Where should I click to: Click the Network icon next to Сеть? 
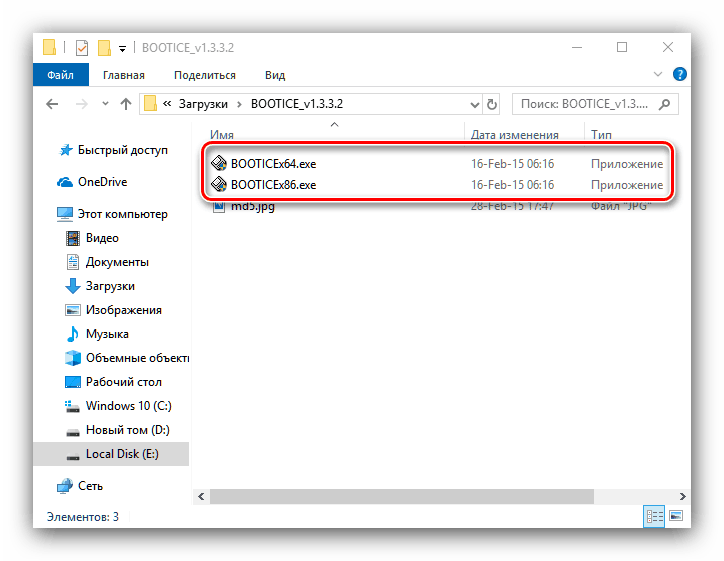click(65, 486)
